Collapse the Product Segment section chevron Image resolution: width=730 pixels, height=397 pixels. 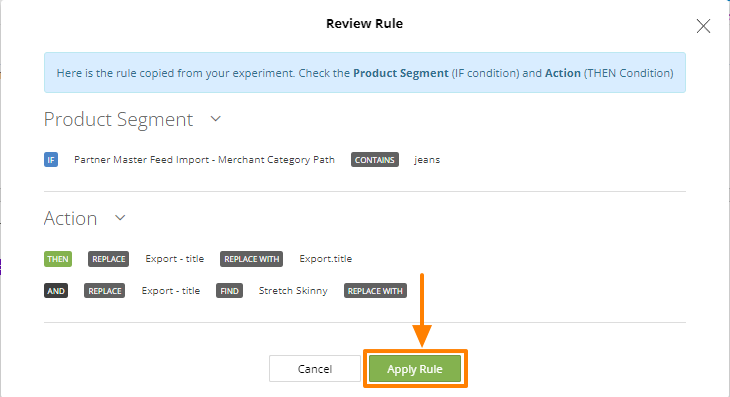215,119
